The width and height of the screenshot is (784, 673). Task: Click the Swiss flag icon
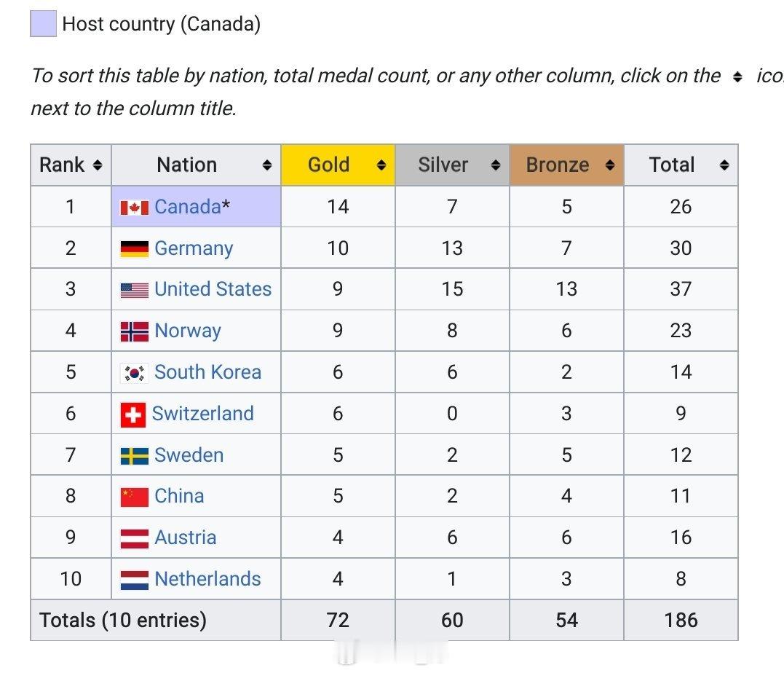coord(133,413)
